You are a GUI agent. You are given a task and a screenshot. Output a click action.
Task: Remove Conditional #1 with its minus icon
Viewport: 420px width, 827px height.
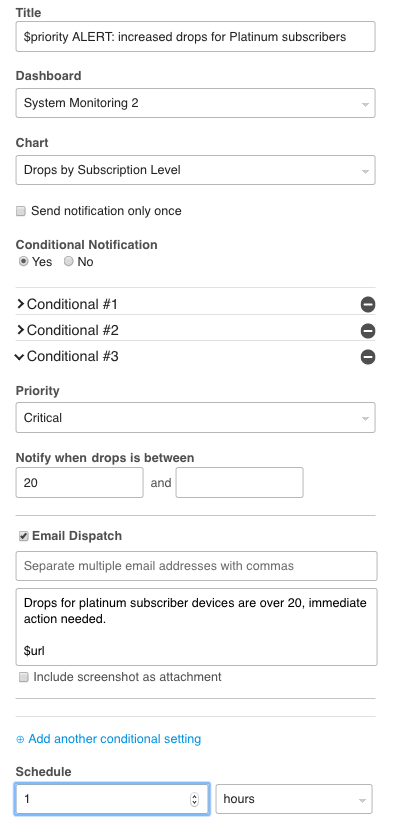(x=368, y=304)
